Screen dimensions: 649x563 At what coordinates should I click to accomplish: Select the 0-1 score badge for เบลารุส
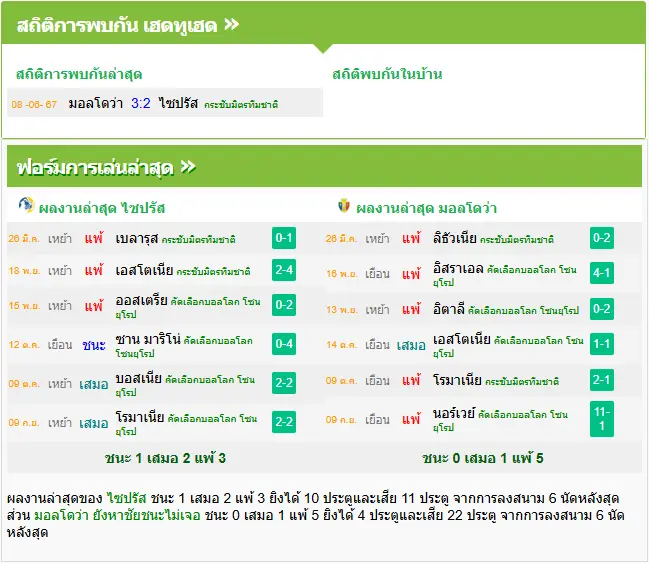284,238
